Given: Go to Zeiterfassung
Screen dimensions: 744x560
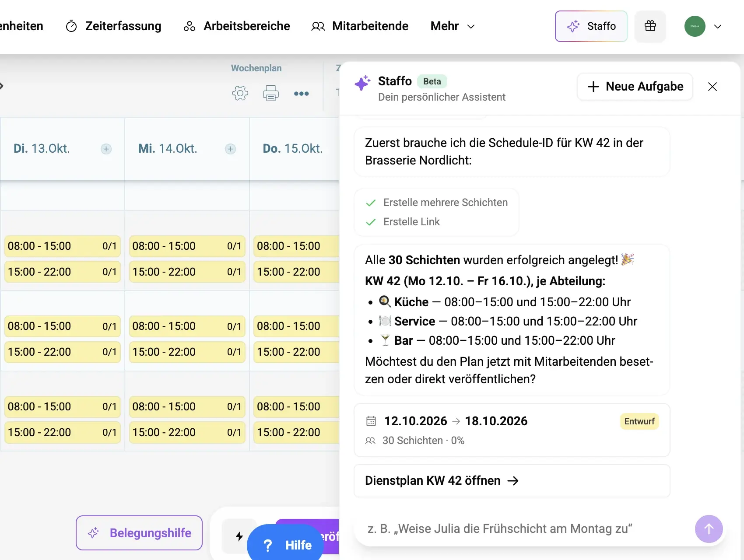Looking at the screenshot, I should coord(113,26).
